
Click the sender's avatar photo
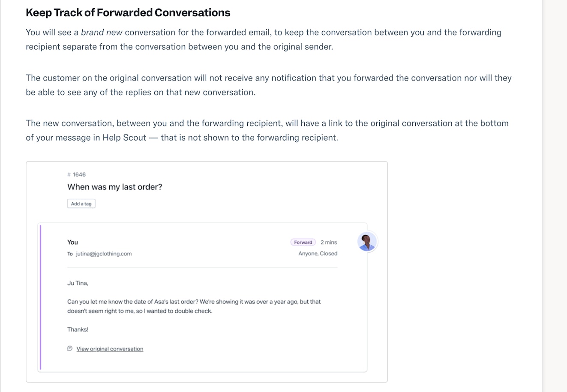pos(367,242)
